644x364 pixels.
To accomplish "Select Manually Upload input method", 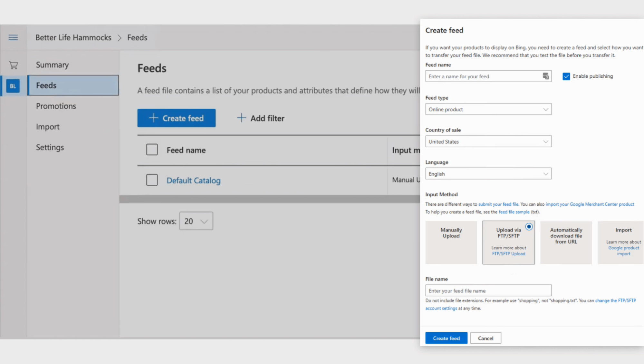I will [451, 242].
